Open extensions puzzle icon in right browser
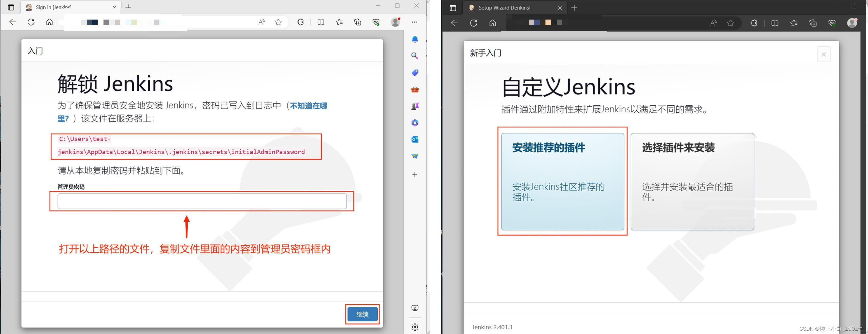This screenshot has width=868, height=334. click(x=754, y=23)
